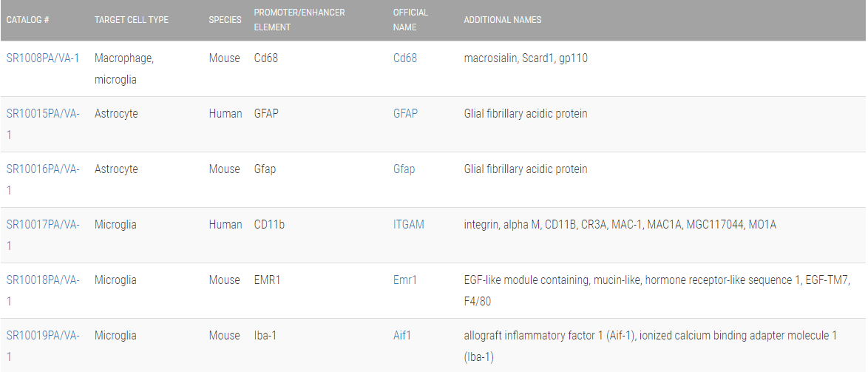Viewport: 868px width, 372px height.
Task: Click the Target Cell Type column header
Action: pos(132,20)
